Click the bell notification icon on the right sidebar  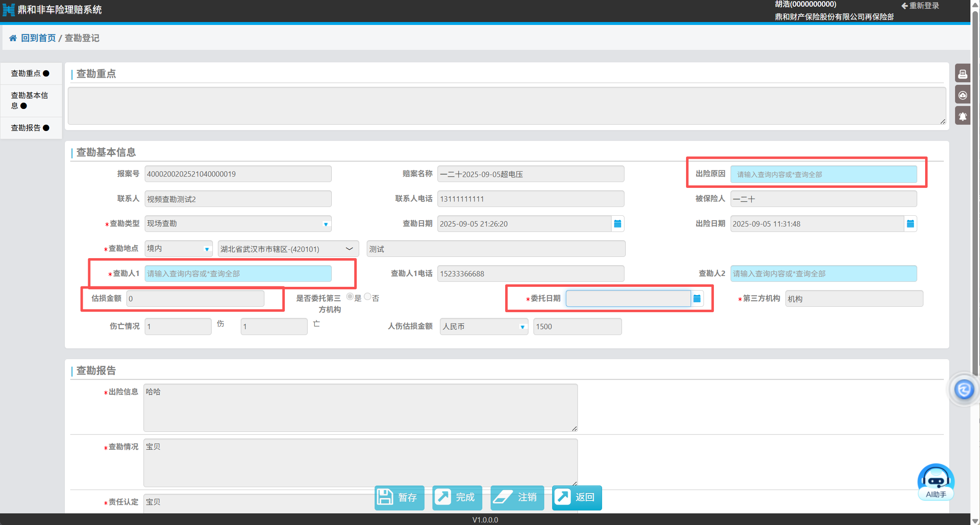point(962,116)
